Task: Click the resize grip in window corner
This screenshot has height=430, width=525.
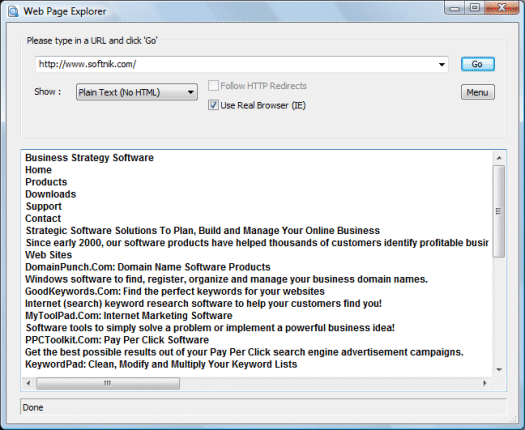Action: (x=513, y=419)
